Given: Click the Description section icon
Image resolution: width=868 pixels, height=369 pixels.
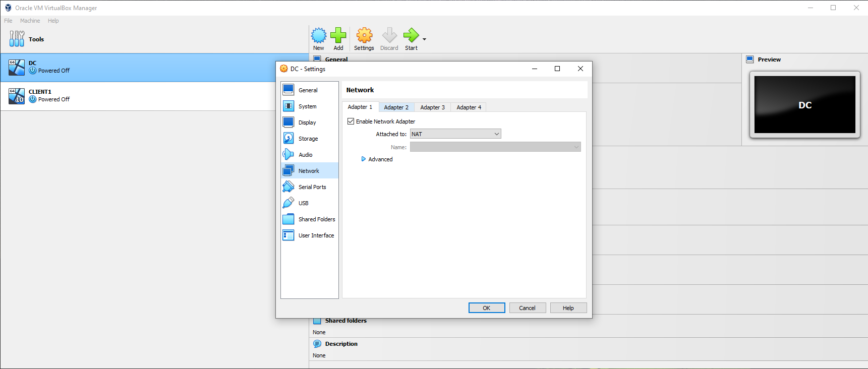Looking at the screenshot, I should coord(317,344).
